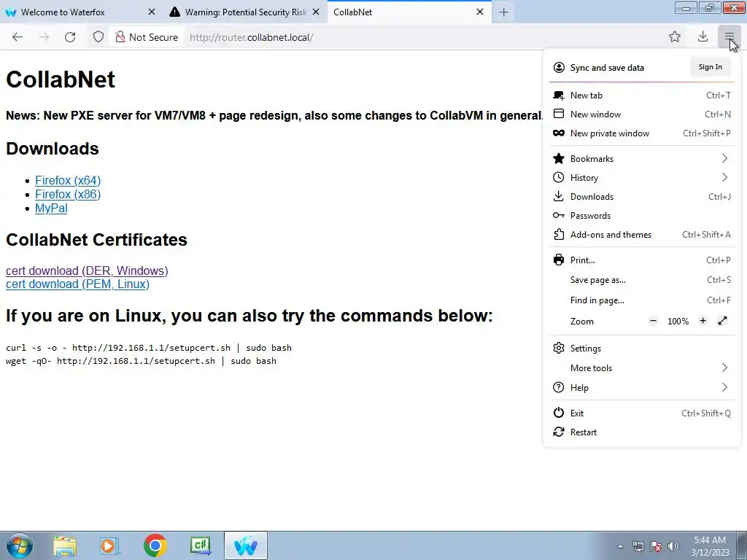Viewport: 747px width, 560px height.
Task: Open Google Chrome from the taskbar
Action: [x=155, y=545]
